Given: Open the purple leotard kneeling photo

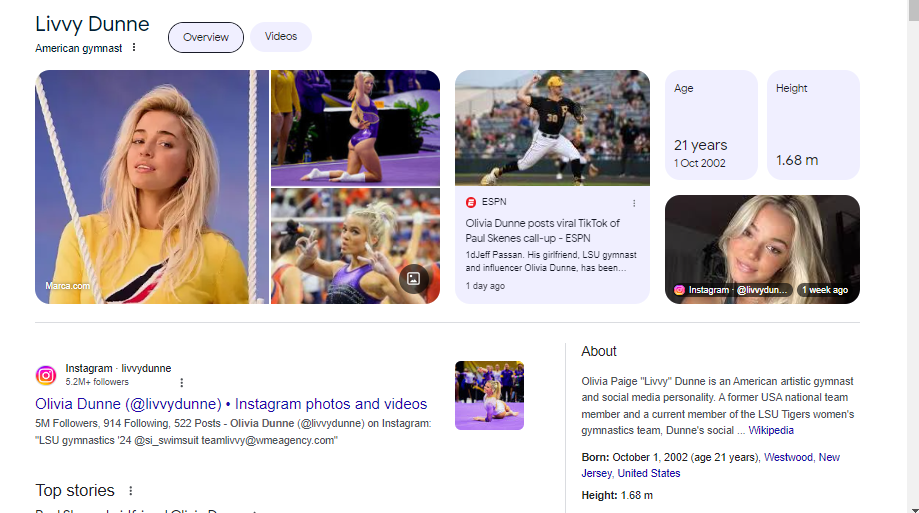Looking at the screenshot, I should click(355, 128).
